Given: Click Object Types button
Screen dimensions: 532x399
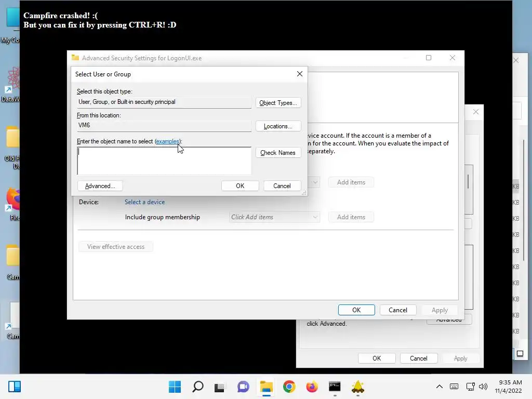Looking at the screenshot, I should point(278,103).
